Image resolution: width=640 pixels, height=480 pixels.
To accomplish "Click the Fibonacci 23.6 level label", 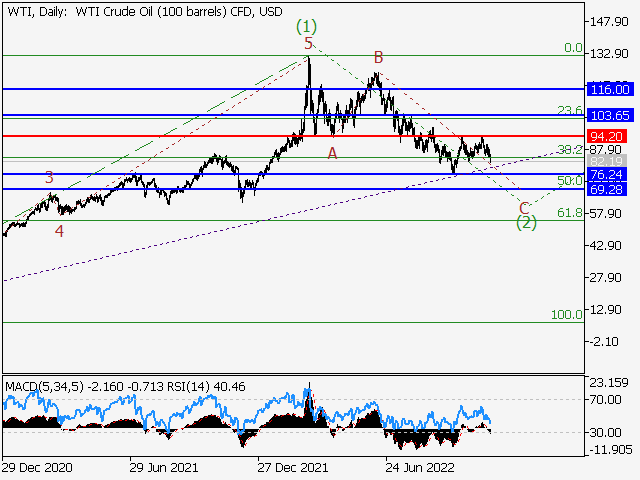I will (570, 110).
